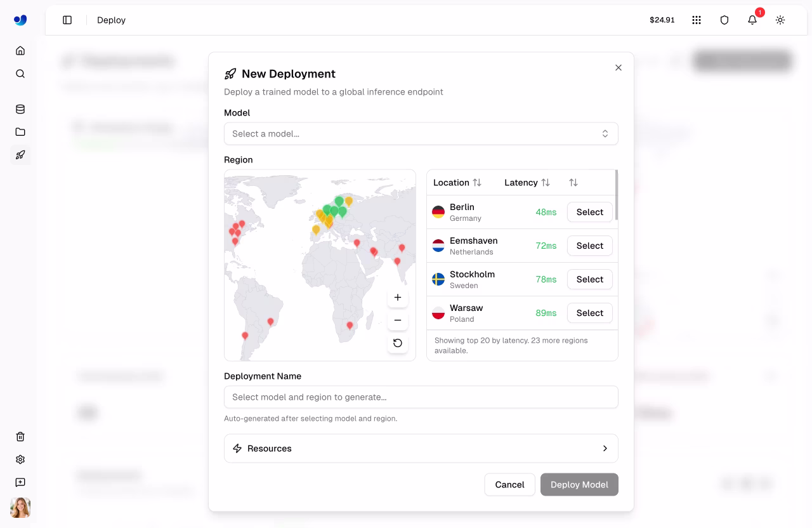Open the Datasets database icon

(20, 109)
